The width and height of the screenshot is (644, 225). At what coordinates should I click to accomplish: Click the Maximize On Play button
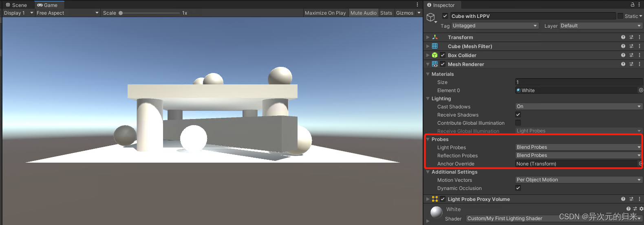click(x=325, y=13)
